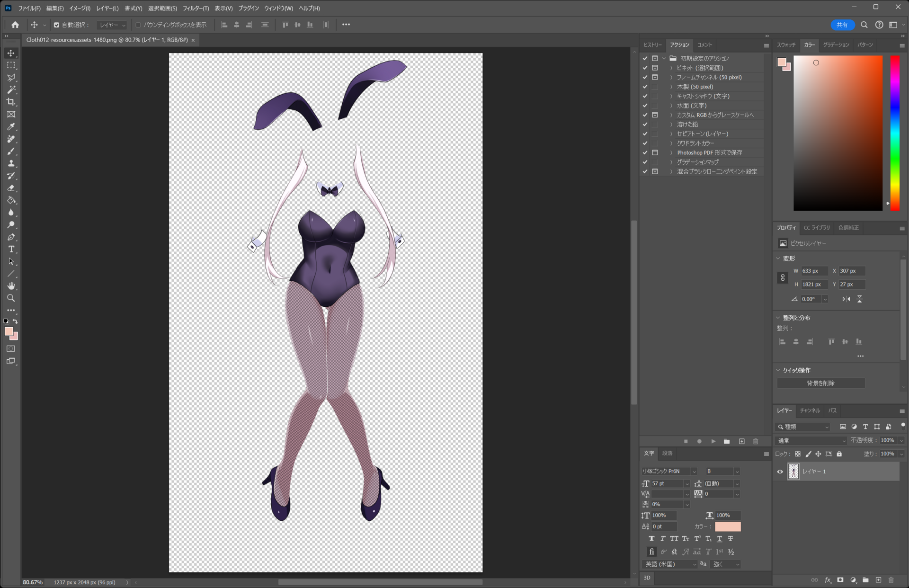Open the blend mode 通常 dropdown
Screen dimensions: 909x588
[x=811, y=441]
